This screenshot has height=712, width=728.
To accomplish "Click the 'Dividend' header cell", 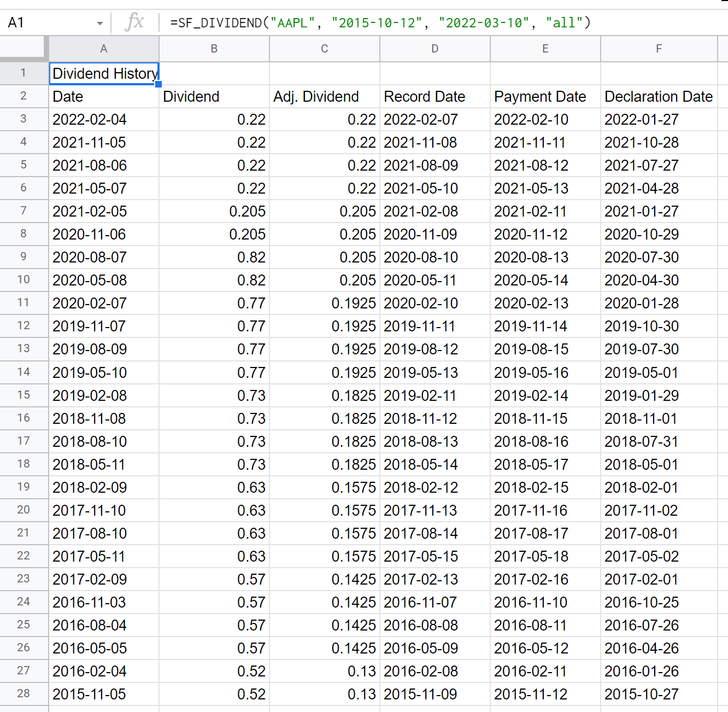I will 214,96.
